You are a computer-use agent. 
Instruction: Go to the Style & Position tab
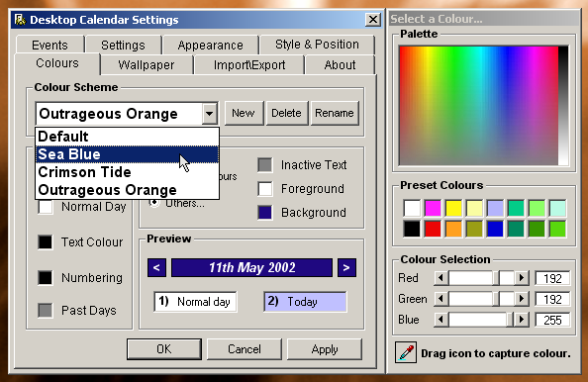pos(317,45)
